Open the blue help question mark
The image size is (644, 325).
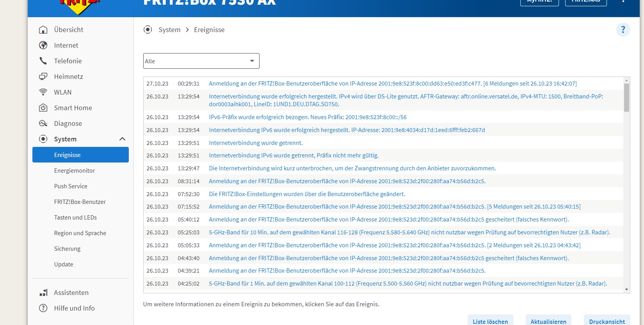[x=623, y=30]
